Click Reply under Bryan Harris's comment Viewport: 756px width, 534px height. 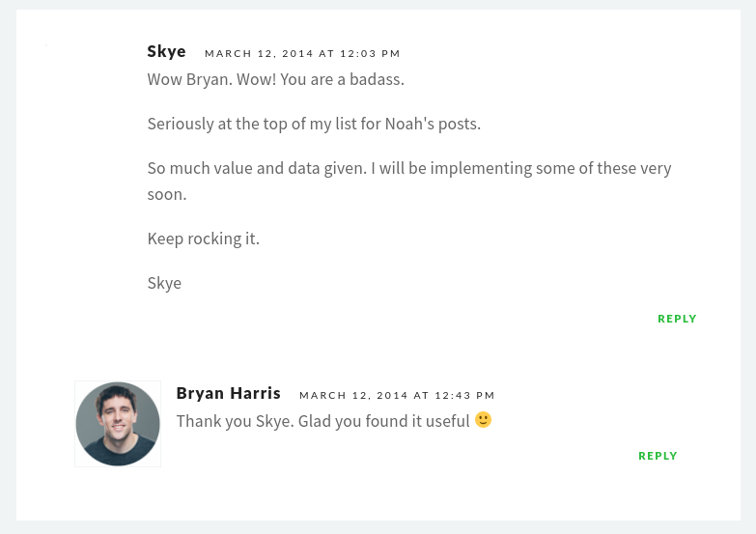[x=658, y=456]
